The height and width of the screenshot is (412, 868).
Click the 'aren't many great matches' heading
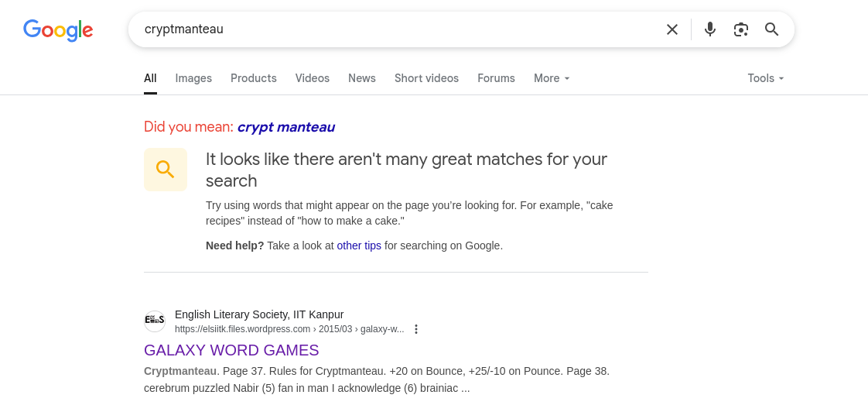406,170
